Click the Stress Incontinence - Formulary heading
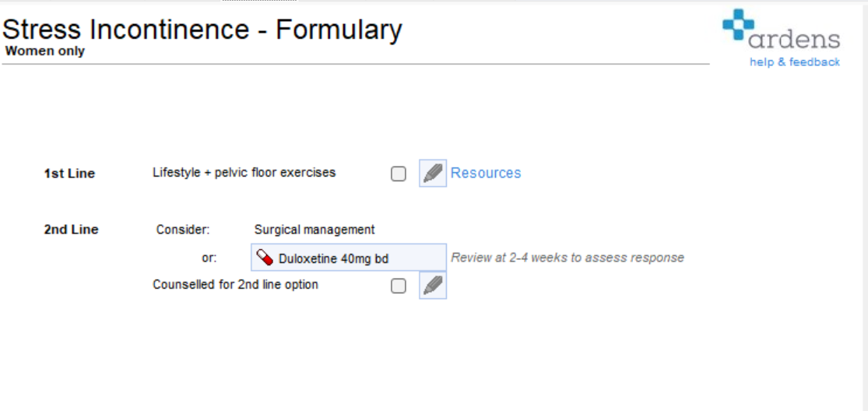 [x=202, y=30]
